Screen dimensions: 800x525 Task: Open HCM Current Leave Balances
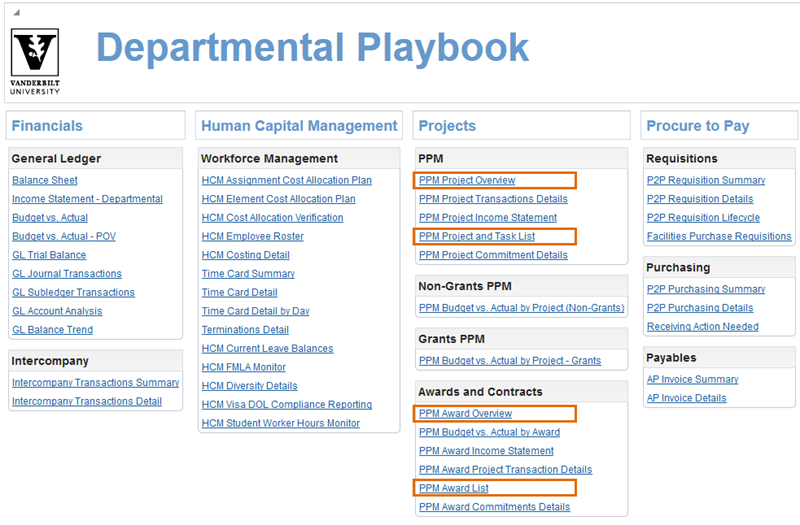point(267,349)
